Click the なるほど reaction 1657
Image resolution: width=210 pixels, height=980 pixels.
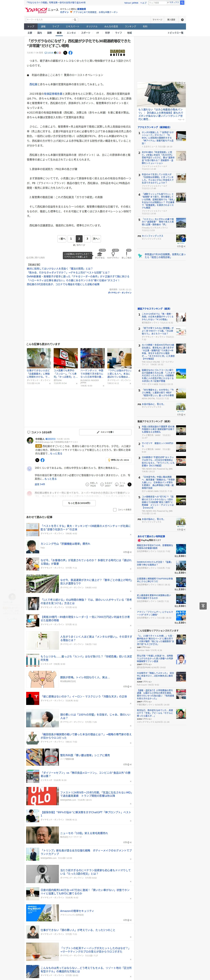tap(106, 484)
